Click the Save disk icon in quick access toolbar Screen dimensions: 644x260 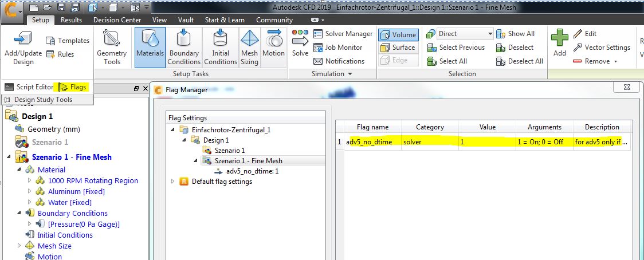61,7
